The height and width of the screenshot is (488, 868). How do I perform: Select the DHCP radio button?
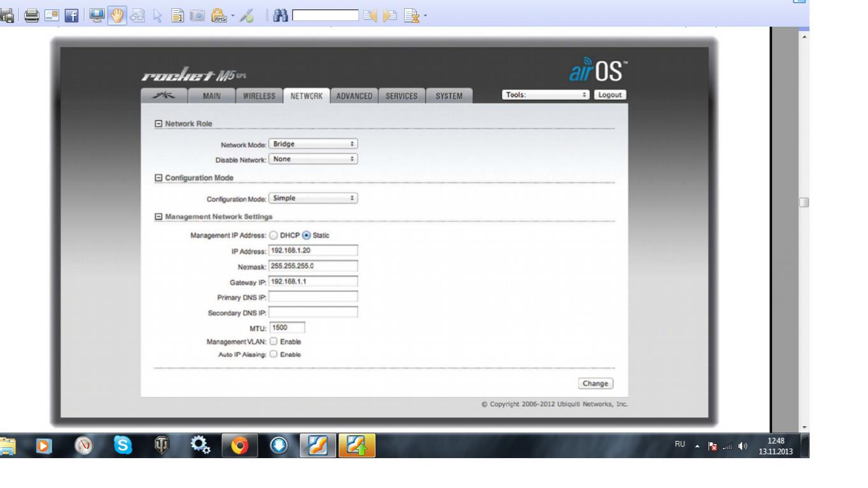274,235
